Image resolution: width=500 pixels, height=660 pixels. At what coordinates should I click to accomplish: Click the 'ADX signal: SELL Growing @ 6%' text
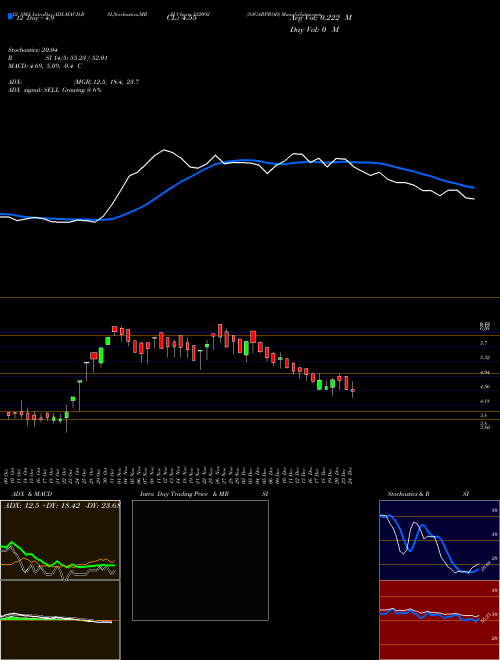click(x=55, y=90)
